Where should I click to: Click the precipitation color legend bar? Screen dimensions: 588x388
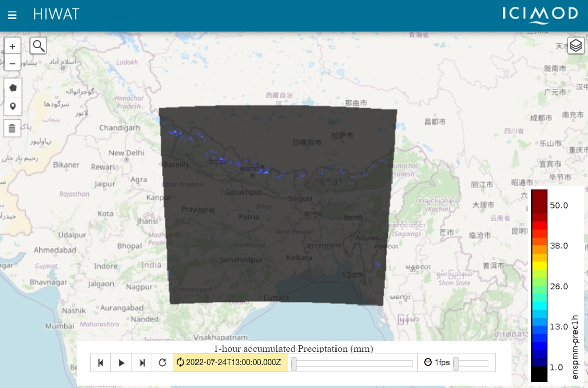click(539, 285)
